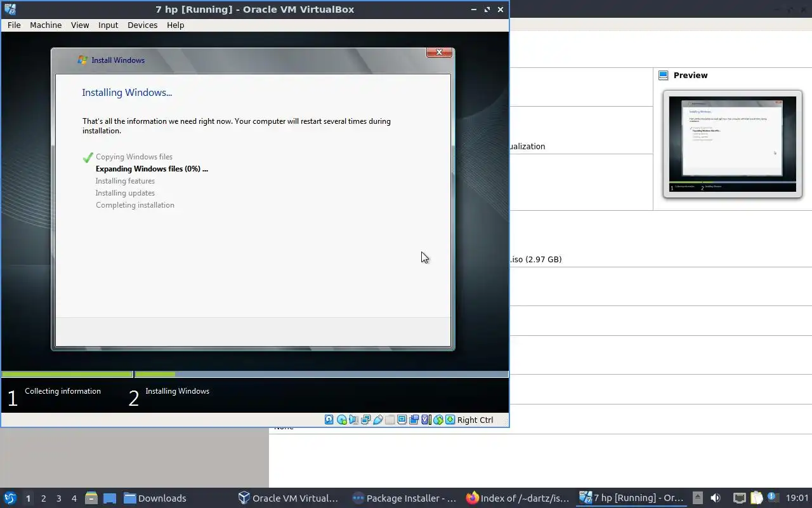Click the Right Ctrl host key label
812x508 pixels.
click(475, 420)
